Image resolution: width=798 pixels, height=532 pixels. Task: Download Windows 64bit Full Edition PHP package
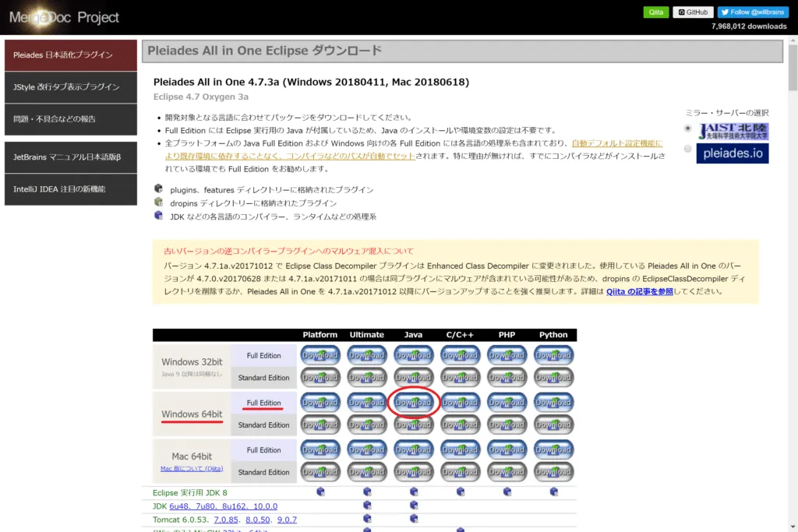(507, 402)
